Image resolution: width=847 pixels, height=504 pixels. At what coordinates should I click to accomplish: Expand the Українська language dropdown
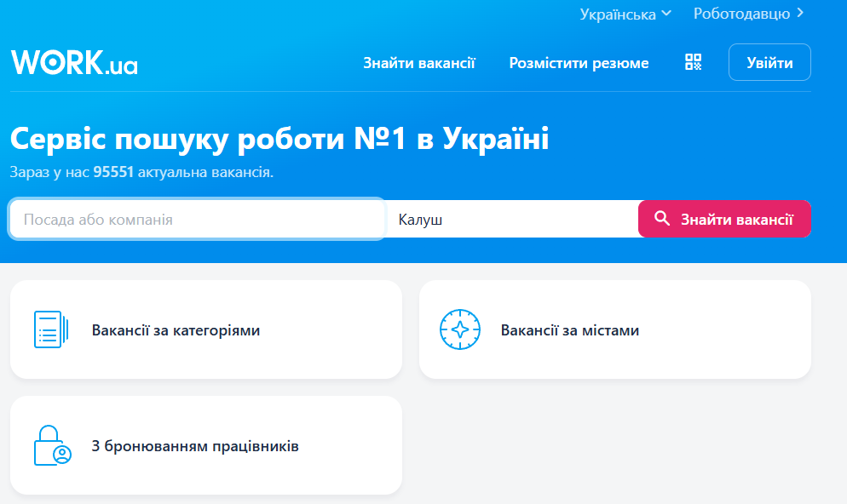[625, 14]
